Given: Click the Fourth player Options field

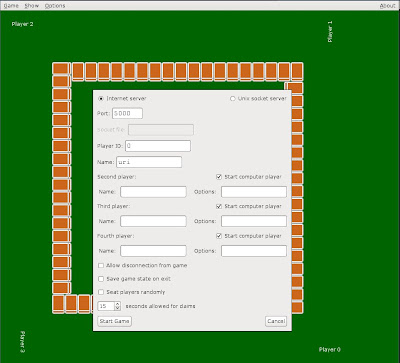Looking at the screenshot, I should point(254,251).
